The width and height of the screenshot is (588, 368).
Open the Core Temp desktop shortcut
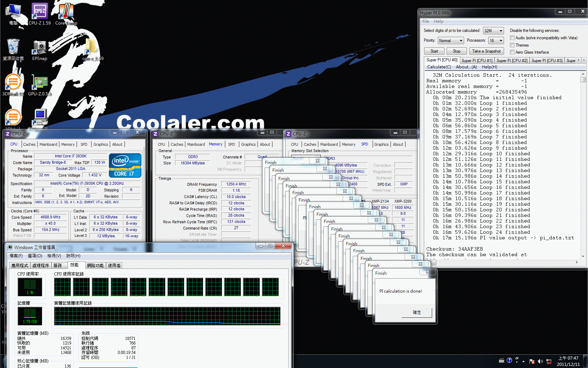tap(66, 14)
